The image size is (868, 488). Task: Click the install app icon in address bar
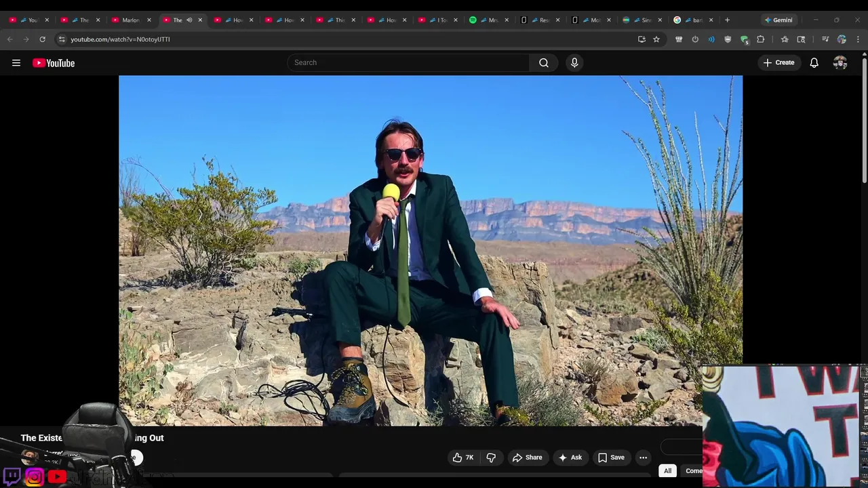[642, 39]
